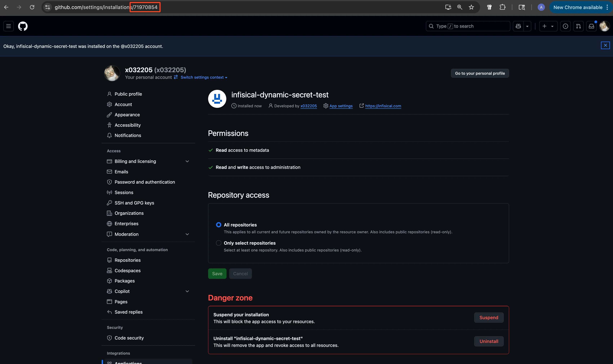Open Pages settings in sidebar
Screen dimensions: 613x364
(121, 302)
